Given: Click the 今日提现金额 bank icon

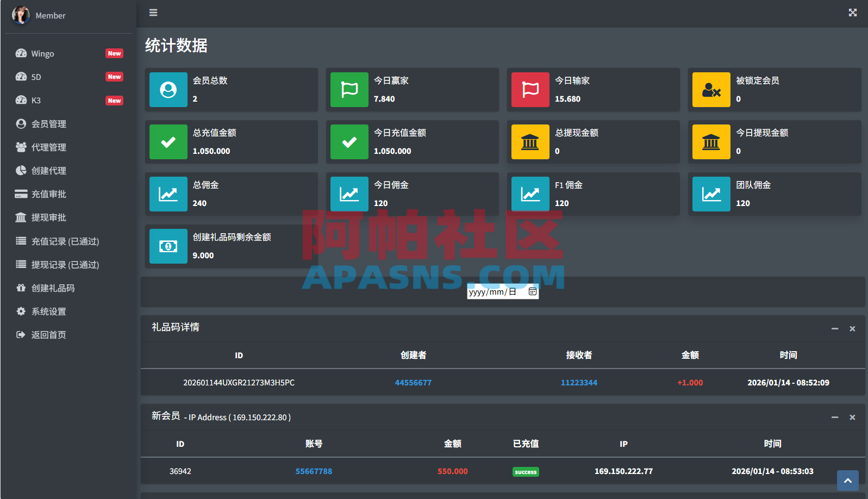Looking at the screenshot, I should [x=711, y=142].
